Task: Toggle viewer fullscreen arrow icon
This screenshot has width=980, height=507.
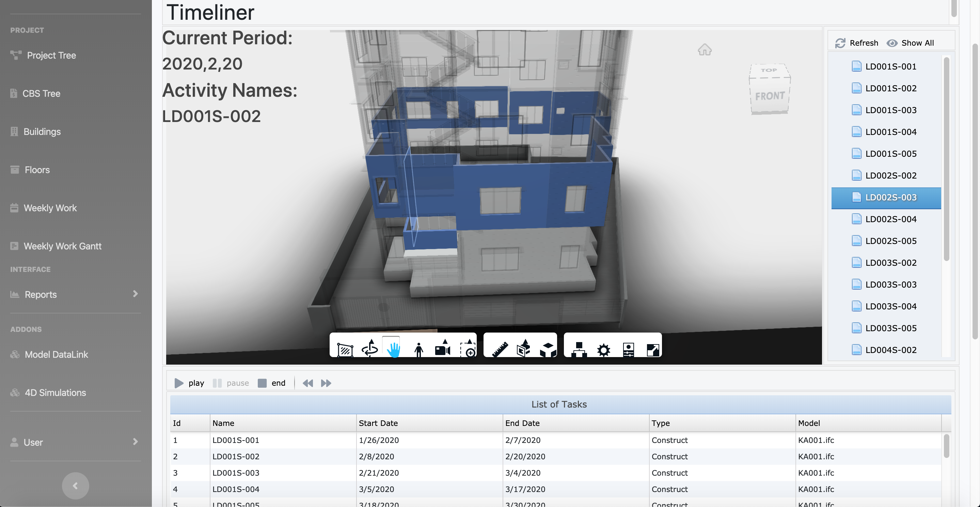Action: click(x=653, y=350)
